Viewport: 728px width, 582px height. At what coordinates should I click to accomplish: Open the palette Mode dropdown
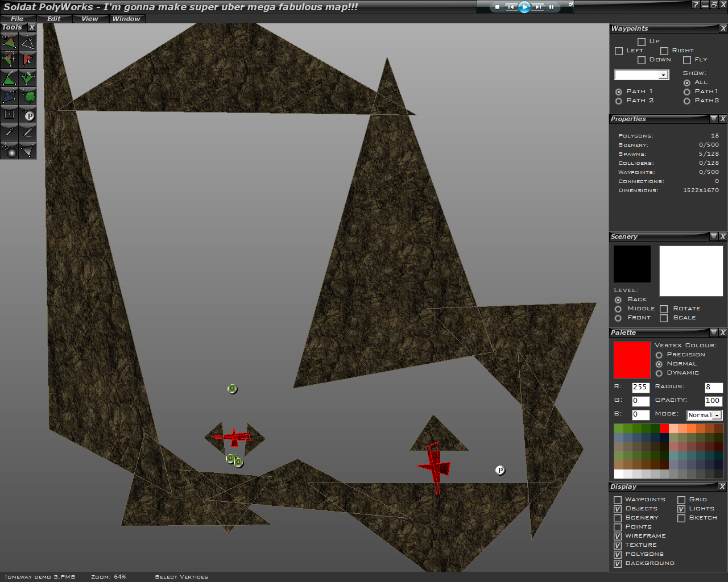click(717, 415)
